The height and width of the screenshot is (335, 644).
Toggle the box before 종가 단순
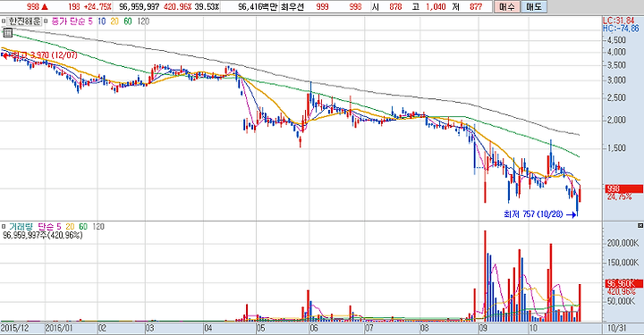tap(47, 21)
